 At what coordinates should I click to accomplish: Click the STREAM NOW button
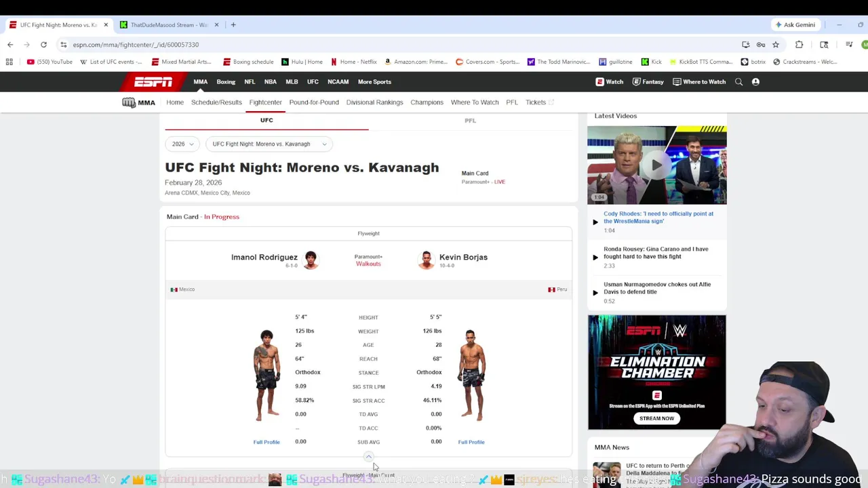656,418
